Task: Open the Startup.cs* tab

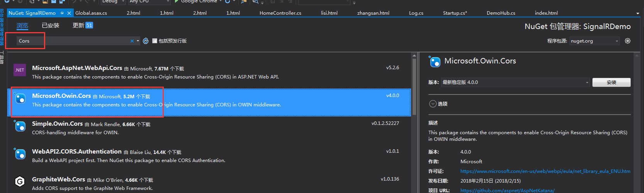Action: (455, 13)
